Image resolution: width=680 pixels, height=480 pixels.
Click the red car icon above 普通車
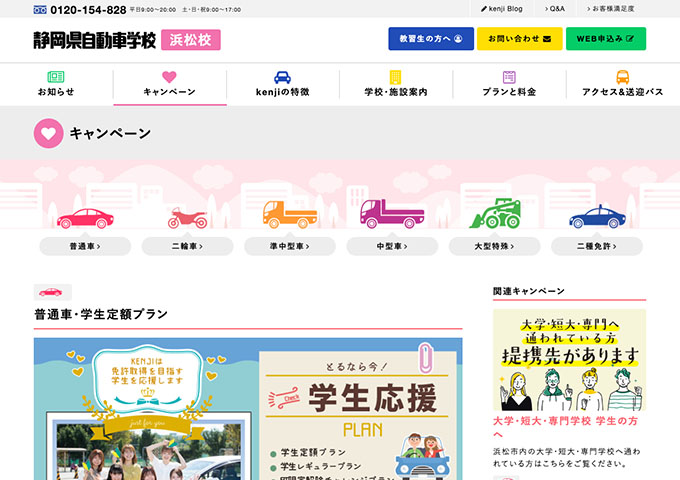85,218
